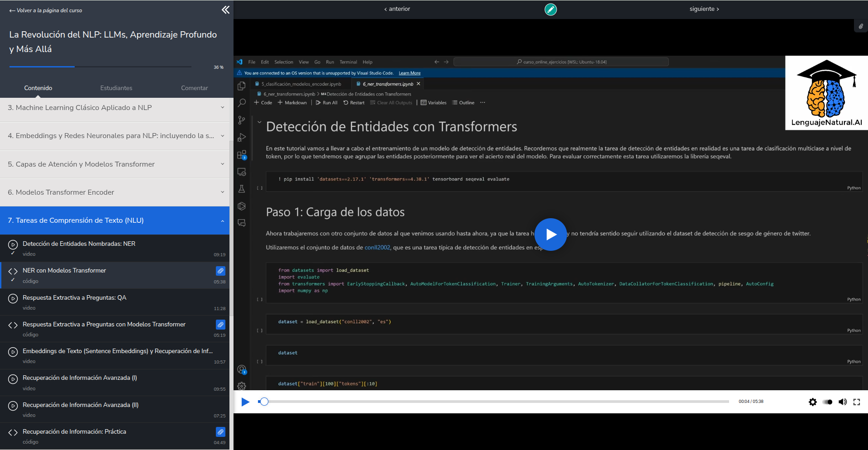The width and height of the screenshot is (868, 450).
Task: Switch to the Comentar tab
Action: click(x=195, y=88)
